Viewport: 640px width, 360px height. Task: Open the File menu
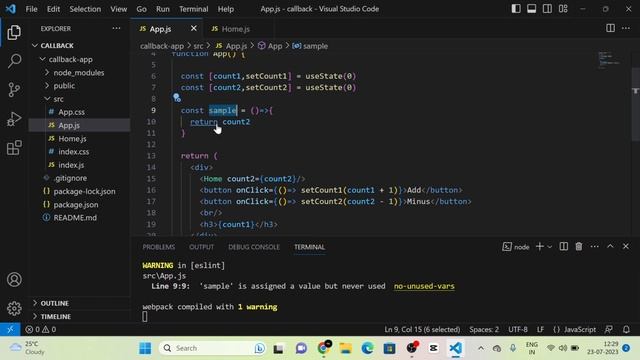[x=31, y=9]
